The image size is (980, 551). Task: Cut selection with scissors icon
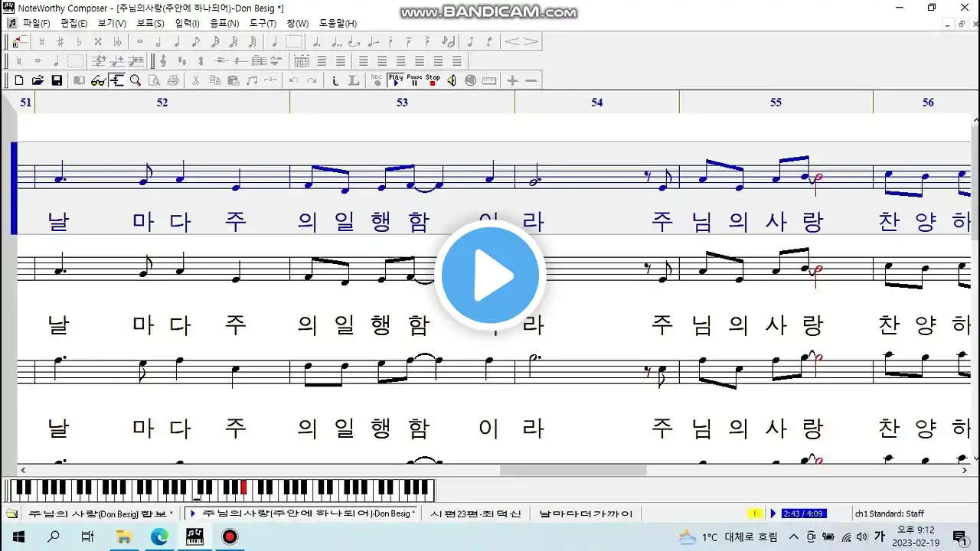[x=196, y=80]
